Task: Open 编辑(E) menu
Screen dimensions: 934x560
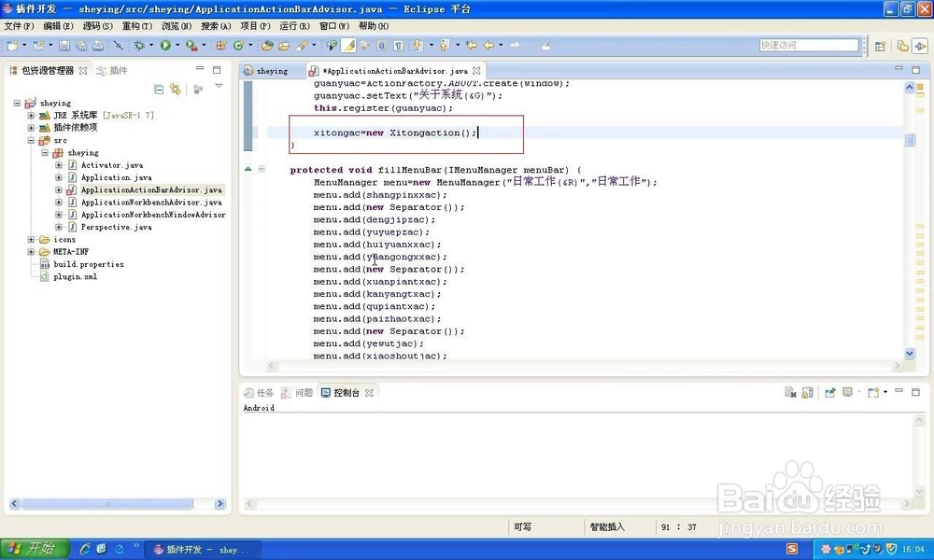Action: point(58,26)
